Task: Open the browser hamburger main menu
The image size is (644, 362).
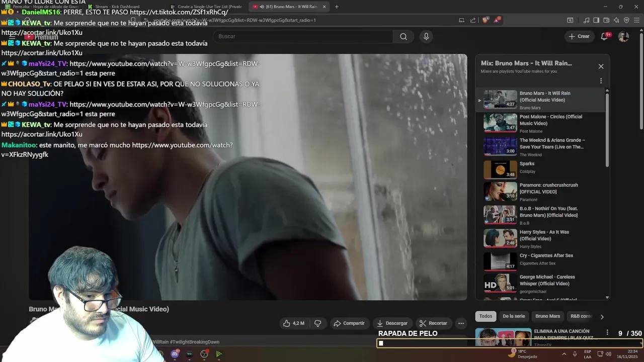Action: pyautogui.click(x=636, y=20)
